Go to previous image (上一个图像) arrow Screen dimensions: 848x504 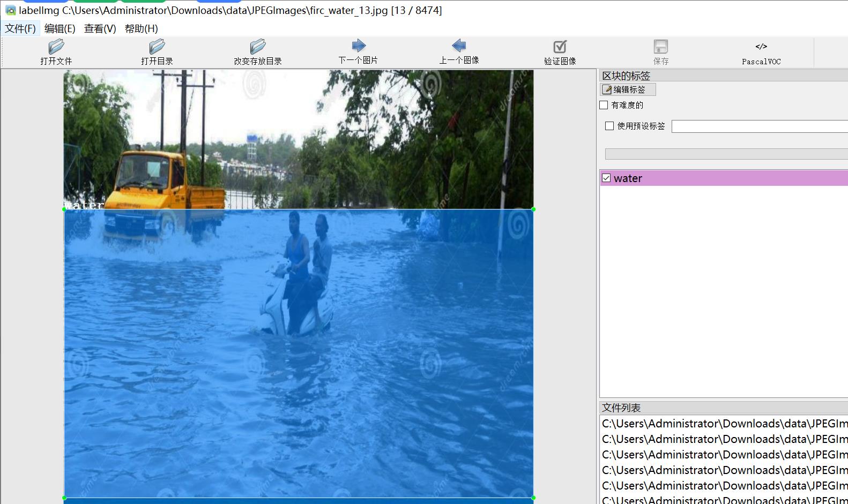coord(459,46)
